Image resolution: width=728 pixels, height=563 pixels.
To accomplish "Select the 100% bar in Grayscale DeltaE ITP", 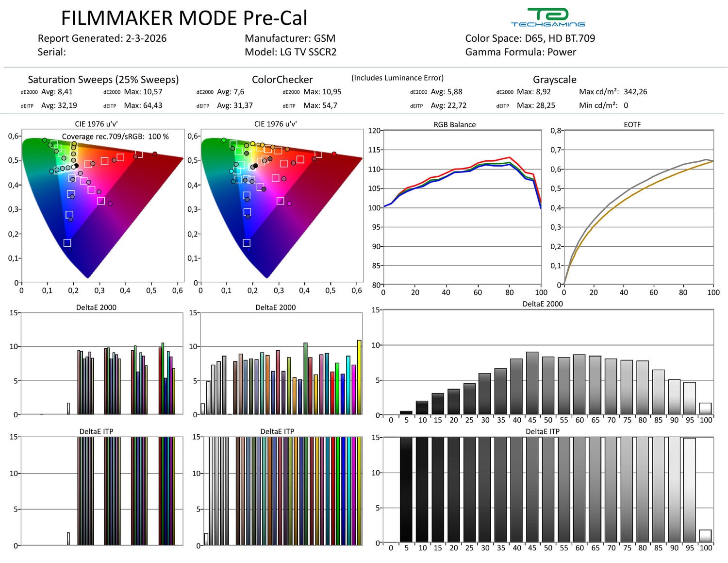I will (x=705, y=536).
